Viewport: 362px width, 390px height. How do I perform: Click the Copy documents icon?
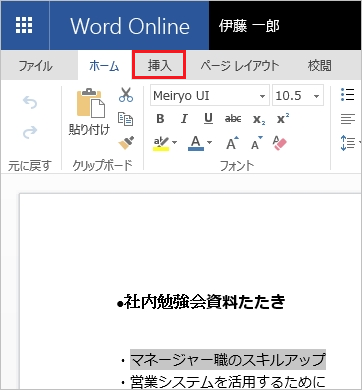[126, 119]
